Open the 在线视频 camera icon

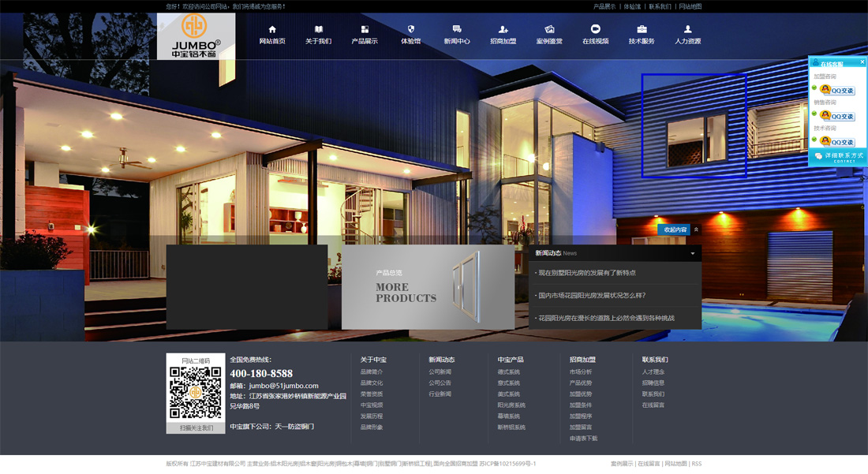coord(596,29)
